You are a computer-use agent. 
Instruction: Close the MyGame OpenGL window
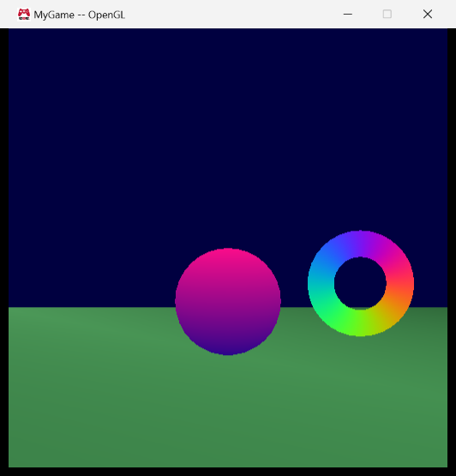(x=428, y=14)
